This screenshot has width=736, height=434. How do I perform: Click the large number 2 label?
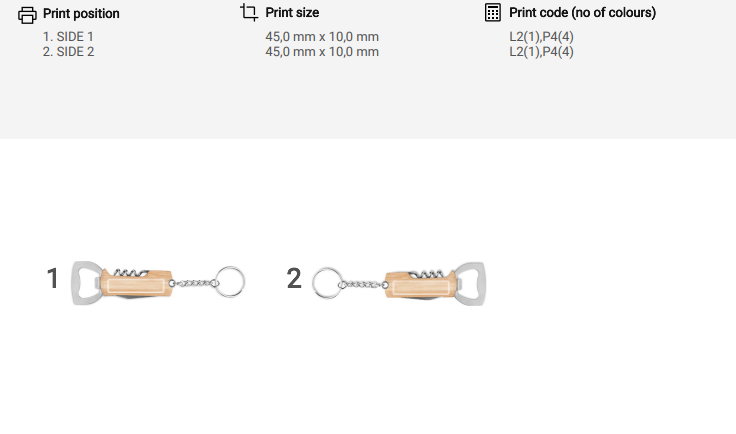pyautogui.click(x=294, y=278)
